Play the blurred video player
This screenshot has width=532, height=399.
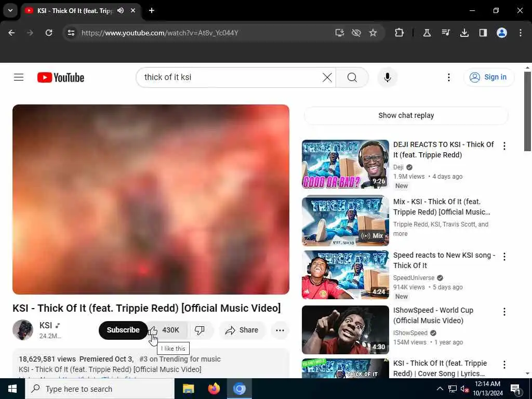click(x=151, y=199)
